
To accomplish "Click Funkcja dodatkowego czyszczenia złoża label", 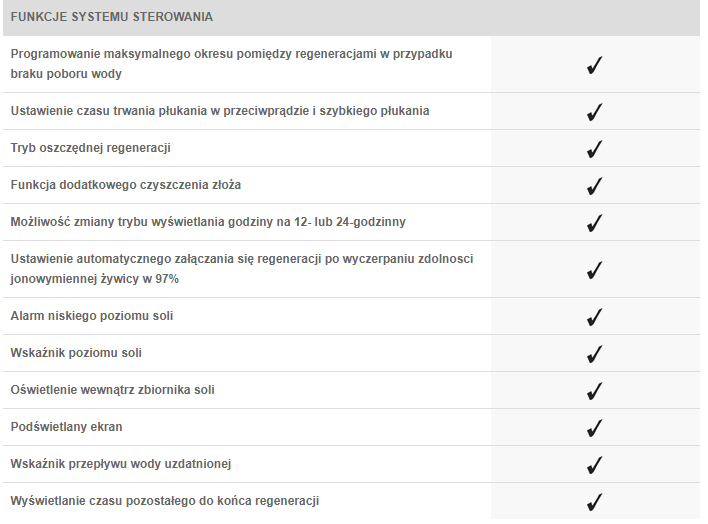I will (126, 185).
